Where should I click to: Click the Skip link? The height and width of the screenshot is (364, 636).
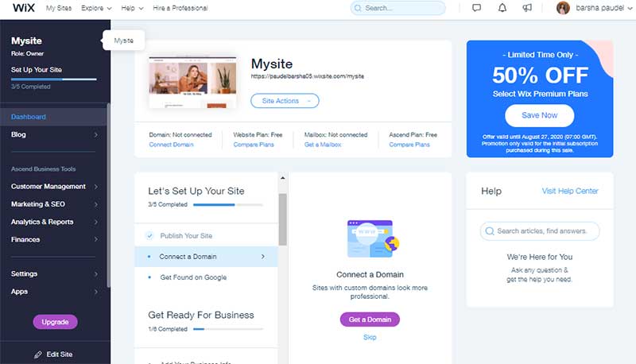370,337
